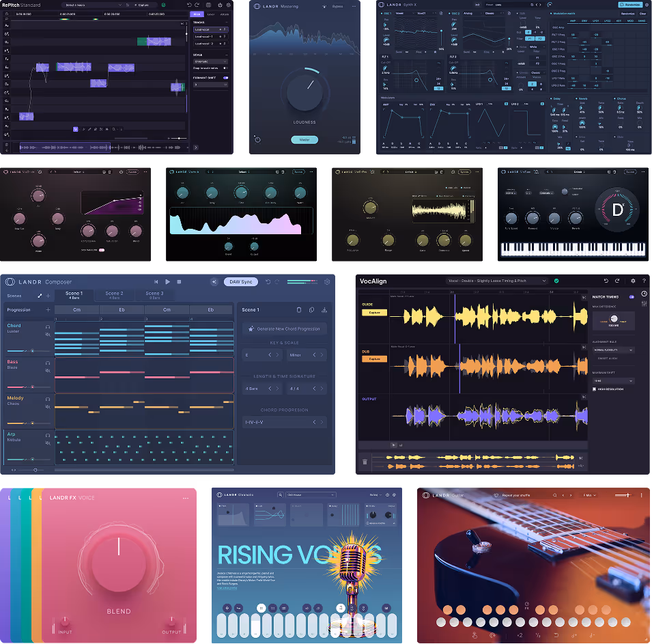
Task: Open VocAlign mixer sliders side icon
Action: click(x=644, y=304)
